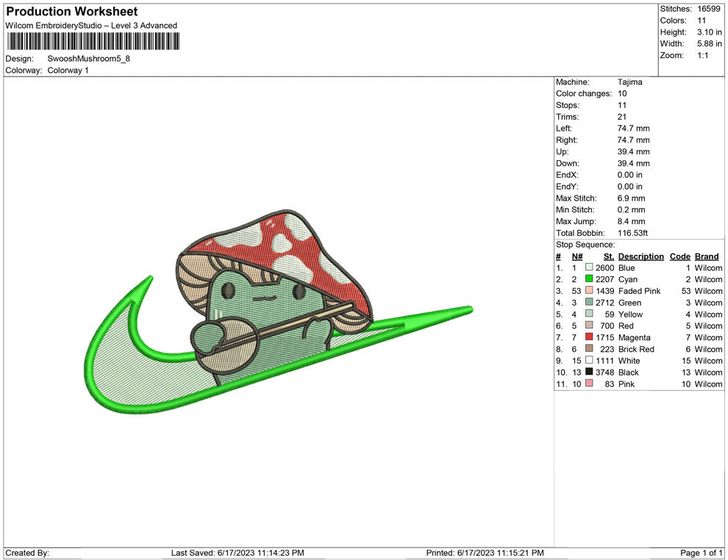Click the Stop Sequence heading
This screenshot has width=728, height=560.
coord(585,245)
